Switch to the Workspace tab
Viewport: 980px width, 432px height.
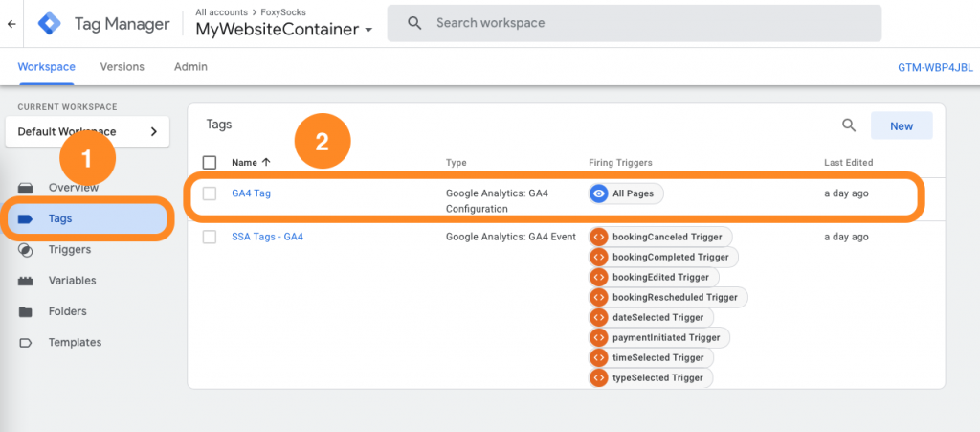click(46, 67)
